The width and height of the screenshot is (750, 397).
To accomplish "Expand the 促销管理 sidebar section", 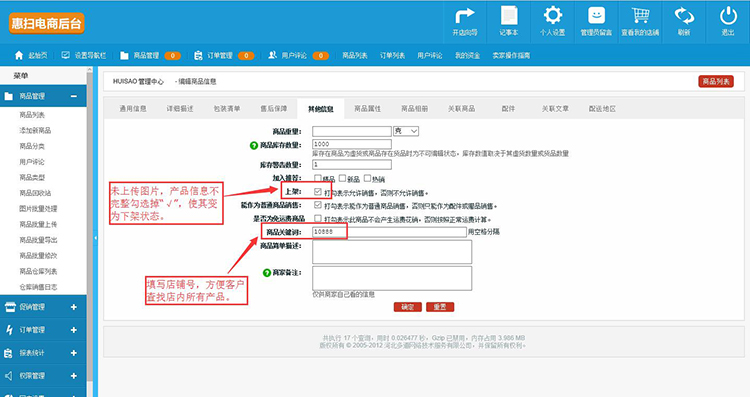I will coord(74,307).
